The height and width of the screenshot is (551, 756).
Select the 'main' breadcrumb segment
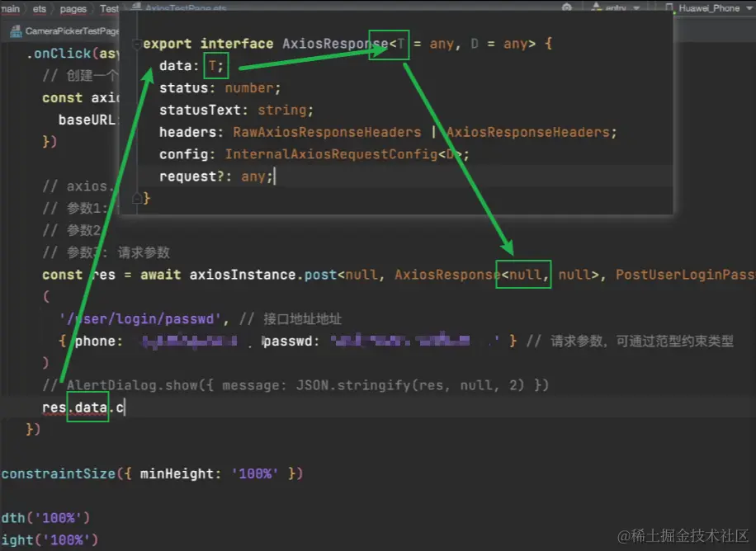pyautogui.click(x=10, y=9)
